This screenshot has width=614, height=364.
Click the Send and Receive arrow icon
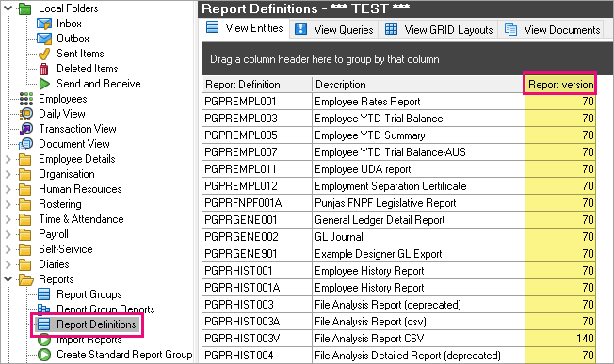pyautogui.click(x=44, y=84)
